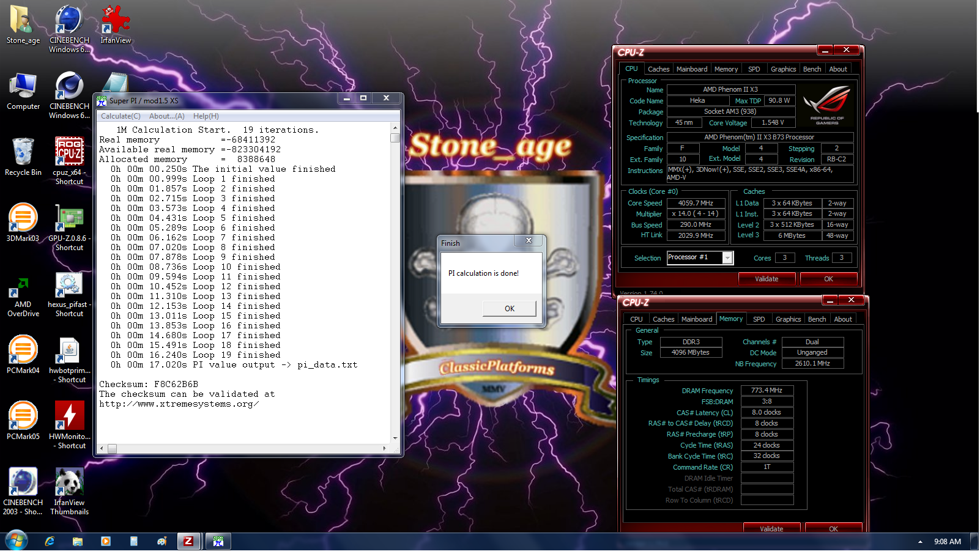Screen dimensions: 980x554
Task: Switch to Graphics tab in upper CPU-Z
Action: point(784,69)
